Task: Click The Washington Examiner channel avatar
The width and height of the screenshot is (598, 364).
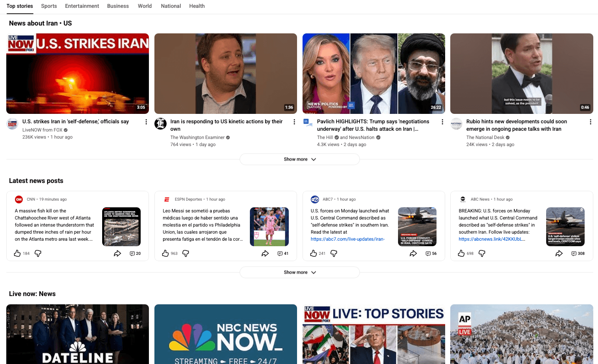Action: [x=160, y=124]
